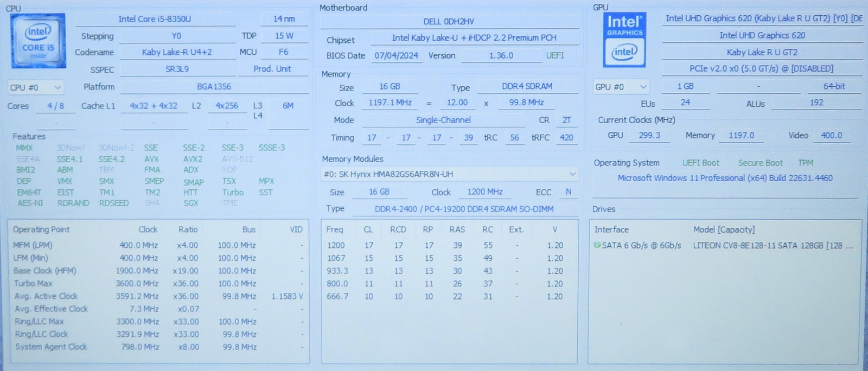Click the EUs value 24

pos(685,103)
